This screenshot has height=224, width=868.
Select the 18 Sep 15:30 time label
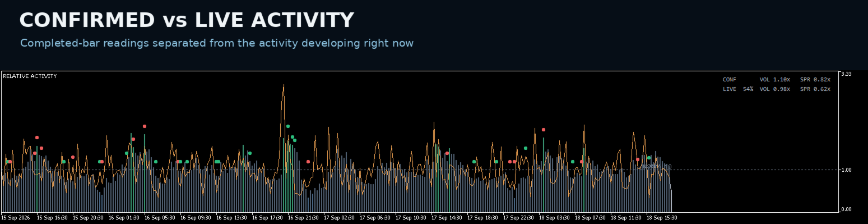click(x=662, y=217)
